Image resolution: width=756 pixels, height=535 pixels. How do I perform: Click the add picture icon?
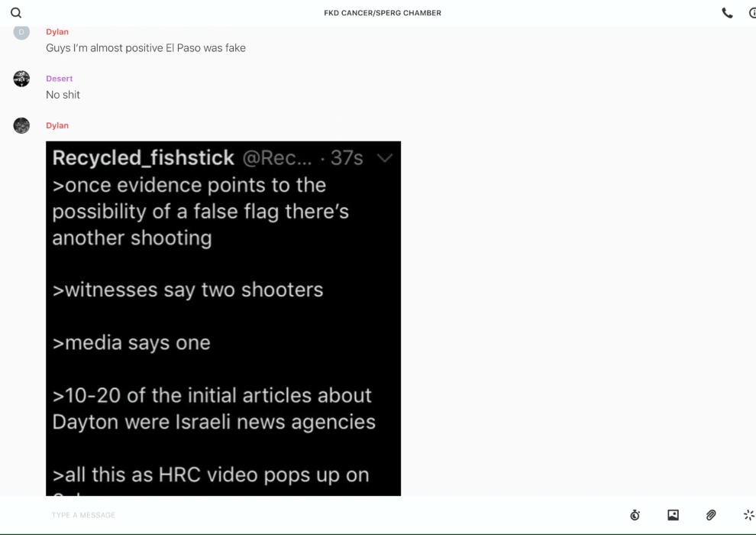pyautogui.click(x=673, y=515)
